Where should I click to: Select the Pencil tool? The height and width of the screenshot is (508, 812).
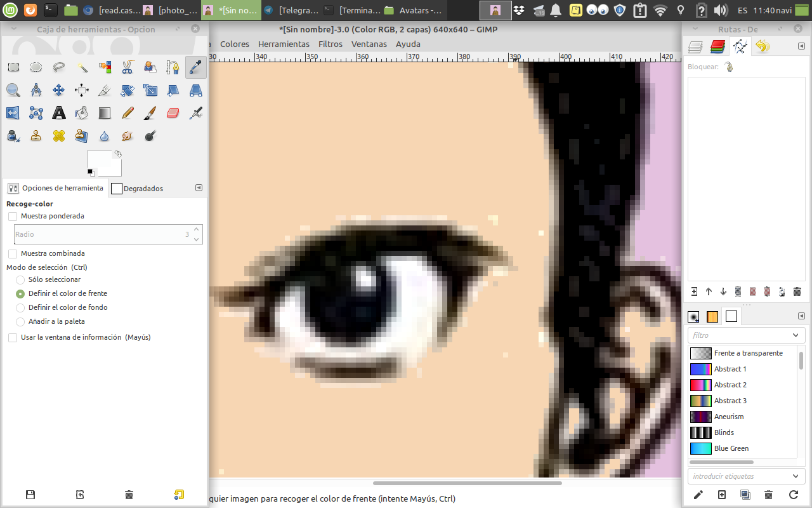pyautogui.click(x=128, y=113)
